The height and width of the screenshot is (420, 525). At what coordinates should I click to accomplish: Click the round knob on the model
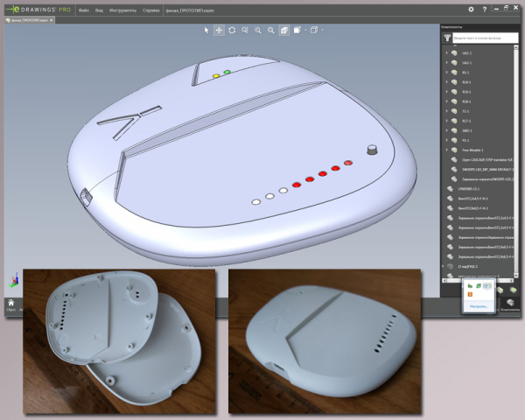372,150
